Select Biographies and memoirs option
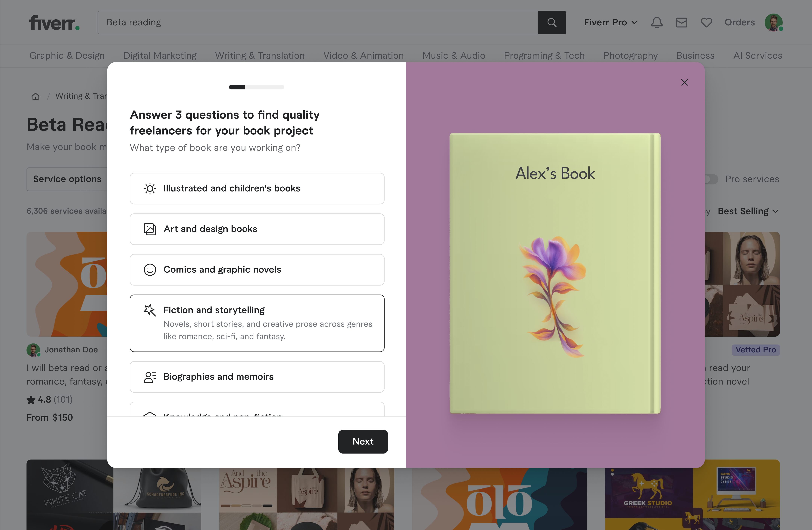 pos(257,376)
